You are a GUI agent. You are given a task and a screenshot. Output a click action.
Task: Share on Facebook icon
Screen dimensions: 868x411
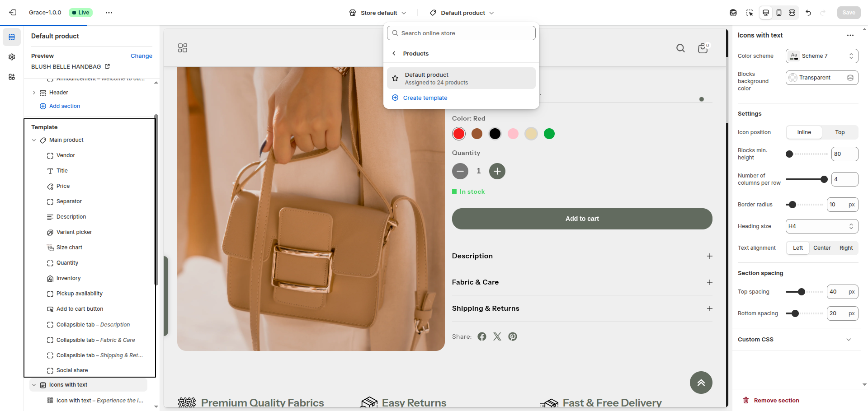click(x=482, y=336)
